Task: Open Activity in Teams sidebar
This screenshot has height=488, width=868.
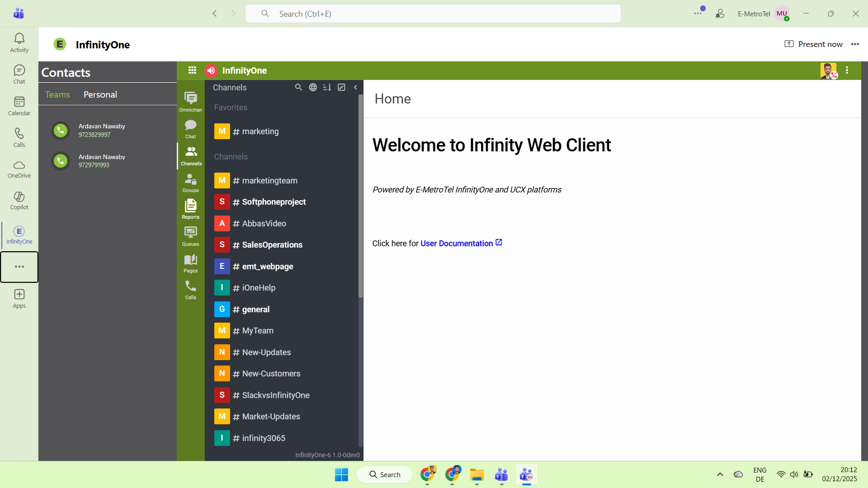Action: (19, 43)
